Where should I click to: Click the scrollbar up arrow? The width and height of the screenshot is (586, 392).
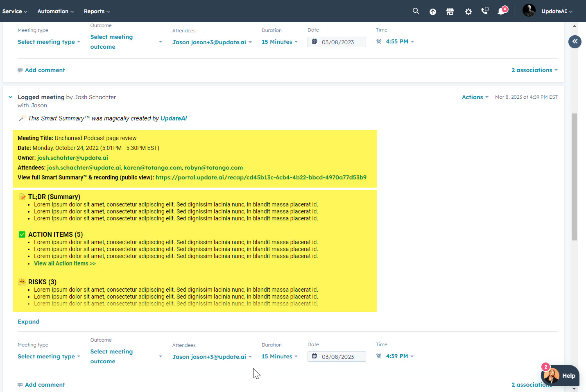point(574,26)
